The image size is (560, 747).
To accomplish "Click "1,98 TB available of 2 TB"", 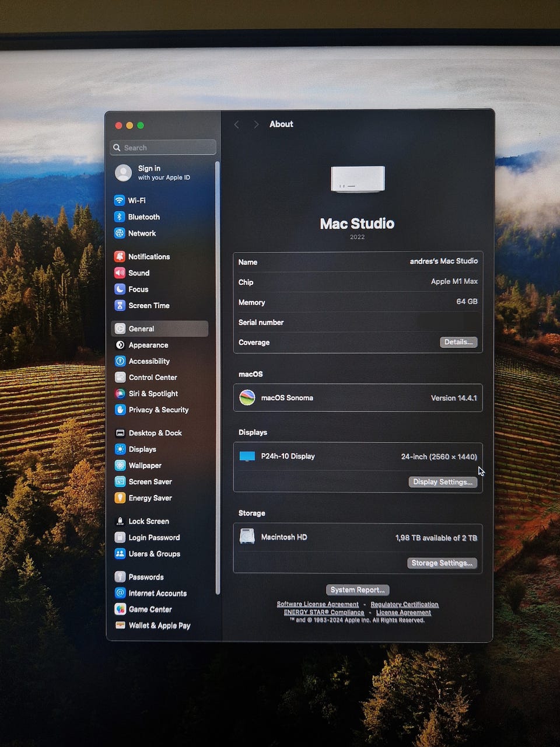I will (436, 537).
